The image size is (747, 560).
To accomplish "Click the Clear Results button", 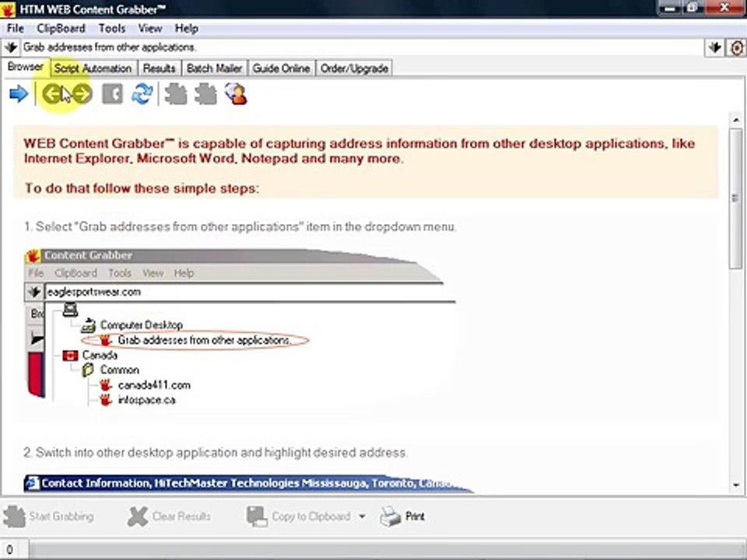I will tap(169, 516).
